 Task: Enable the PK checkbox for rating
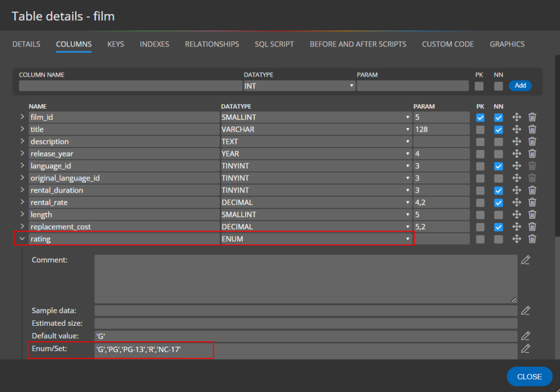pos(480,239)
